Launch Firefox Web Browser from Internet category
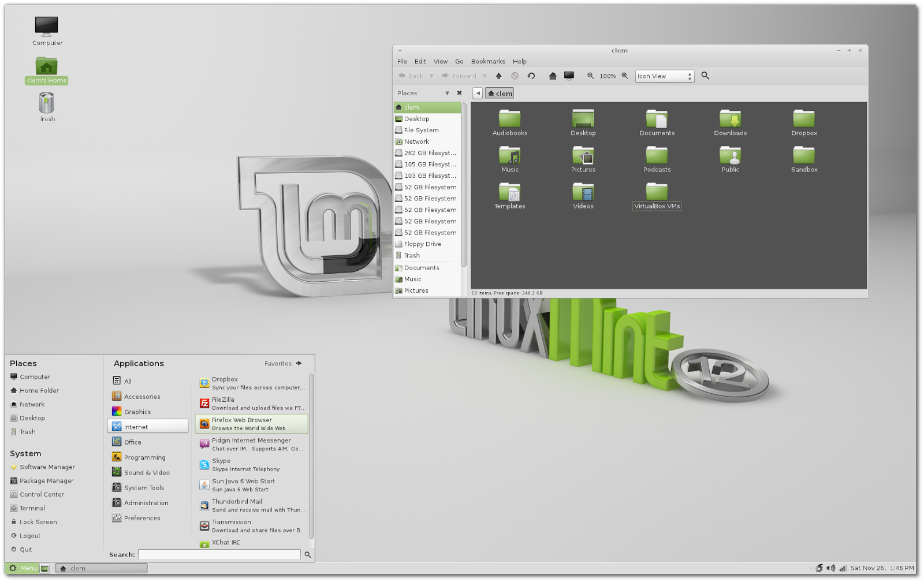 coord(251,423)
